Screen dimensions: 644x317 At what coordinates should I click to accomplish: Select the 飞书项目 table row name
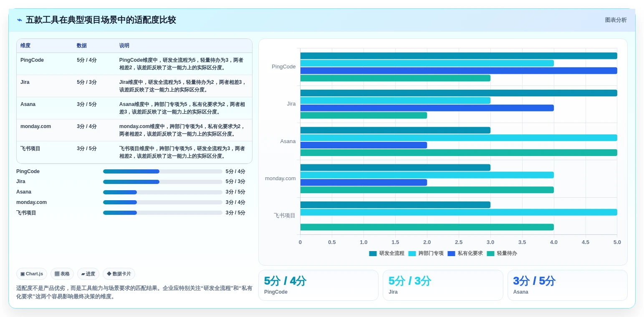30,148
